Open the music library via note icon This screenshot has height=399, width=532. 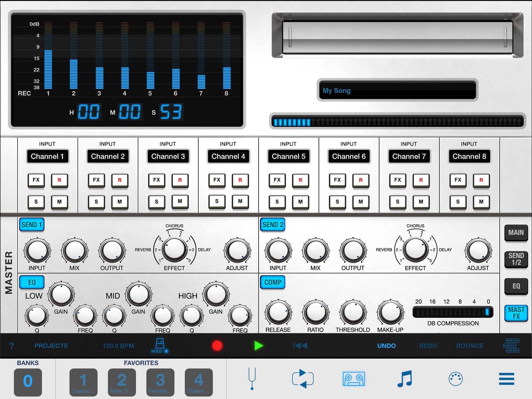pyautogui.click(x=404, y=379)
